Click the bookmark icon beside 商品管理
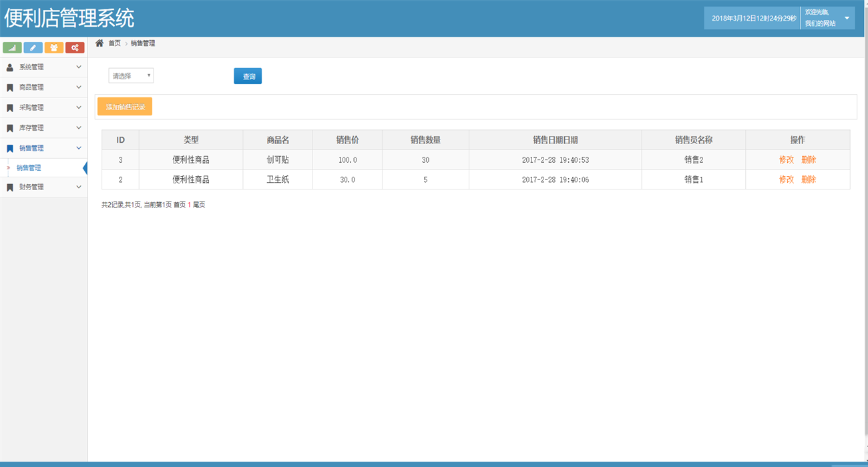The image size is (868, 467). (x=10, y=87)
